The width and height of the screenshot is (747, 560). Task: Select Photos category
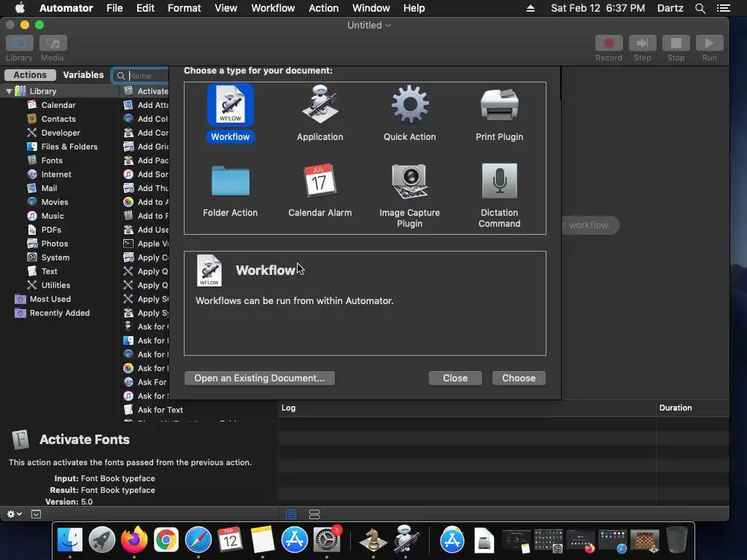54,244
